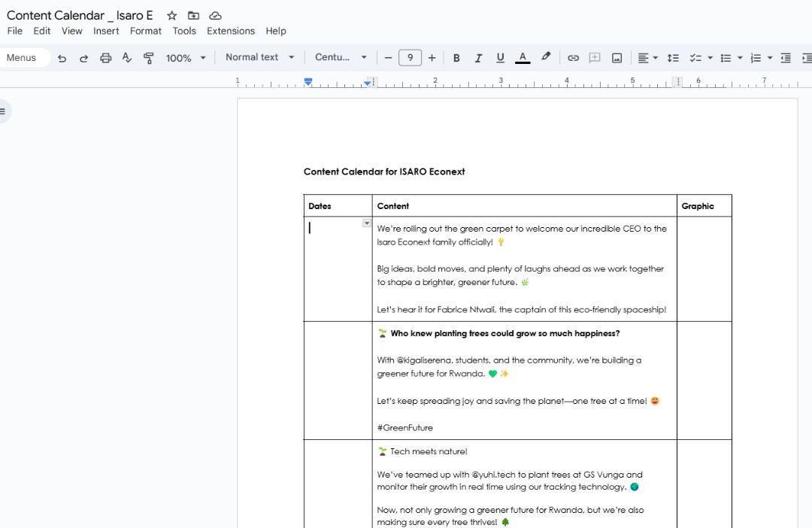Decrease the font size

click(x=388, y=58)
